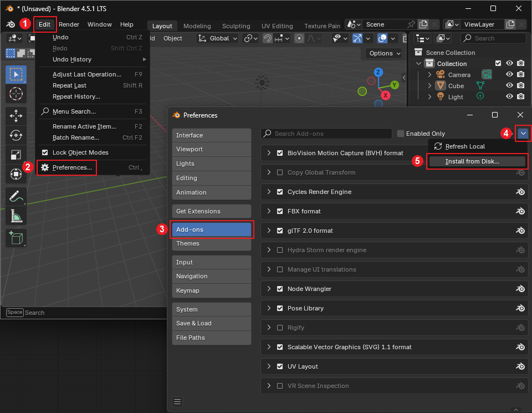Enable the Rigify add-on checkbox

point(280,328)
